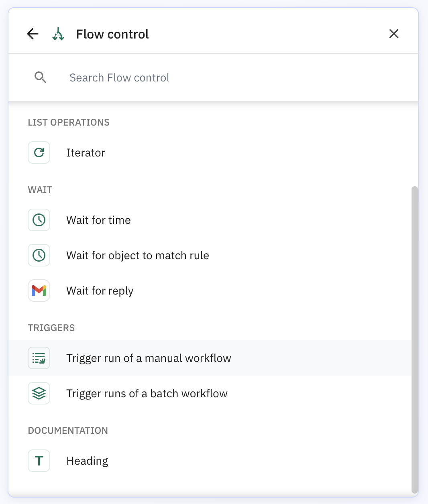Click the back arrow icon

click(33, 34)
